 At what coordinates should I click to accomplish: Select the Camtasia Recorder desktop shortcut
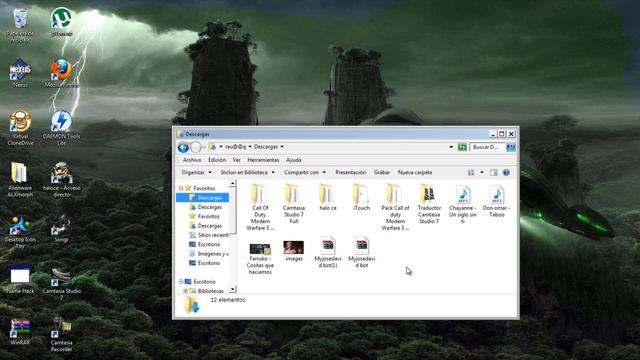pos(62,334)
